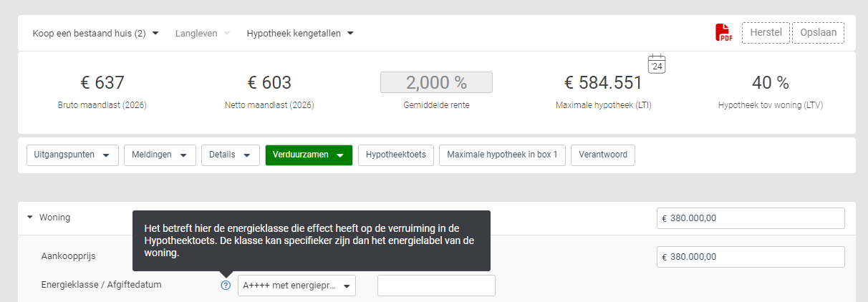Click the Woning value field € 380.000,00
This screenshot has width=868, height=302.
tap(751, 218)
